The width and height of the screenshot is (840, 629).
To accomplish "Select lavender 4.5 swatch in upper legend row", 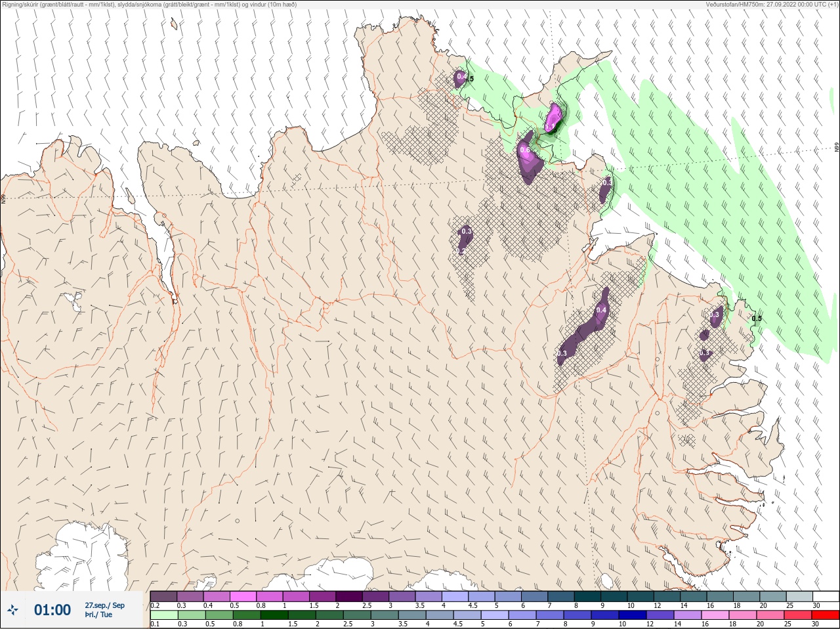I will (482, 597).
